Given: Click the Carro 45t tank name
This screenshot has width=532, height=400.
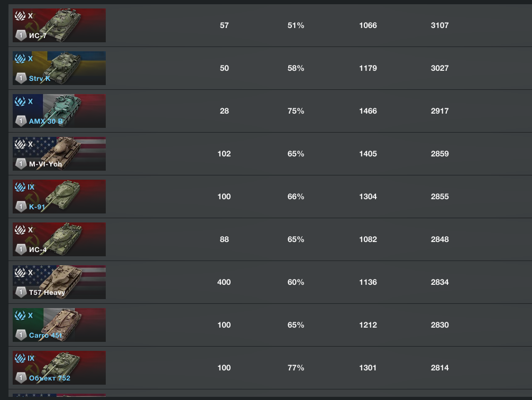Looking at the screenshot, I should click(45, 335).
